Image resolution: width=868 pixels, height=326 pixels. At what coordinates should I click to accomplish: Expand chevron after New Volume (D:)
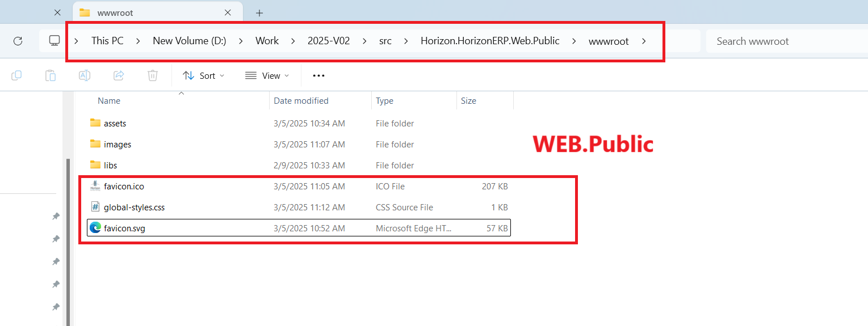point(241,41)
